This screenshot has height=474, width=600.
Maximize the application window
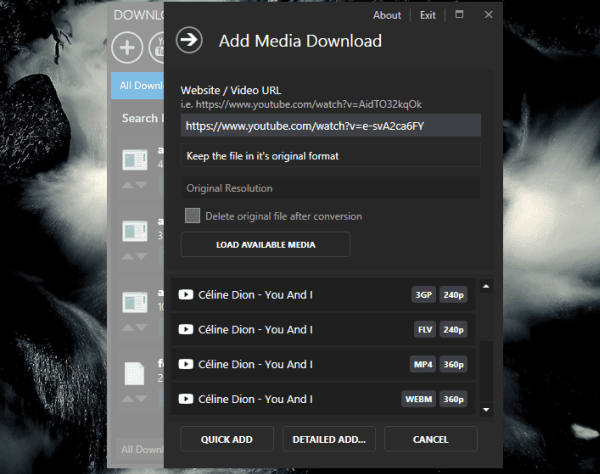[459, 15]
